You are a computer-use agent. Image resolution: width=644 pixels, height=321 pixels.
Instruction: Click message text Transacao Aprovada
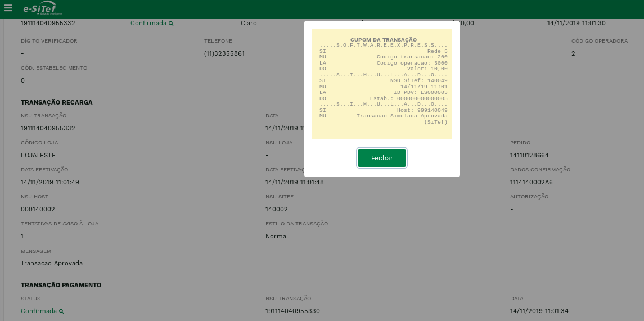(52, 264)
